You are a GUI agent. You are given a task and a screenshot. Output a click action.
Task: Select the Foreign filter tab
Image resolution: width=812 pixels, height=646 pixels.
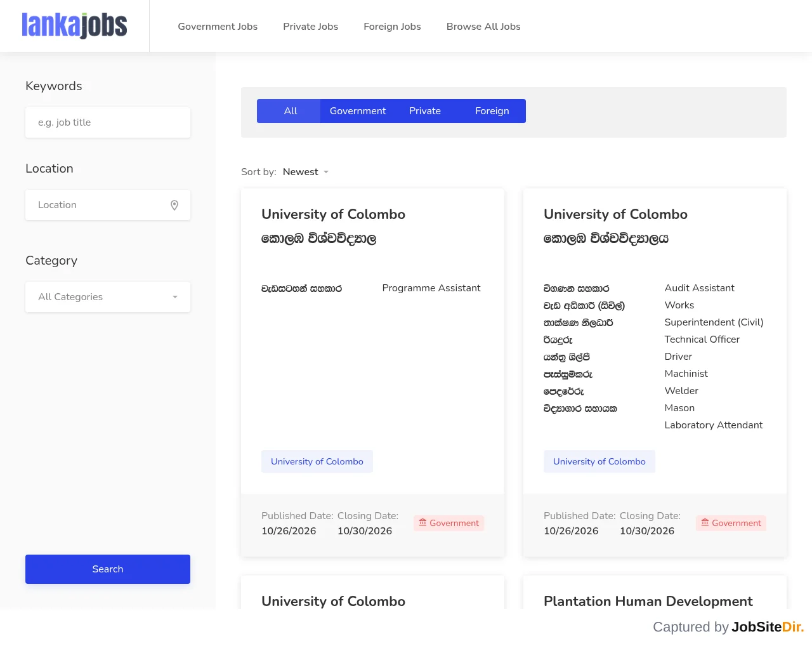[492, 111]
